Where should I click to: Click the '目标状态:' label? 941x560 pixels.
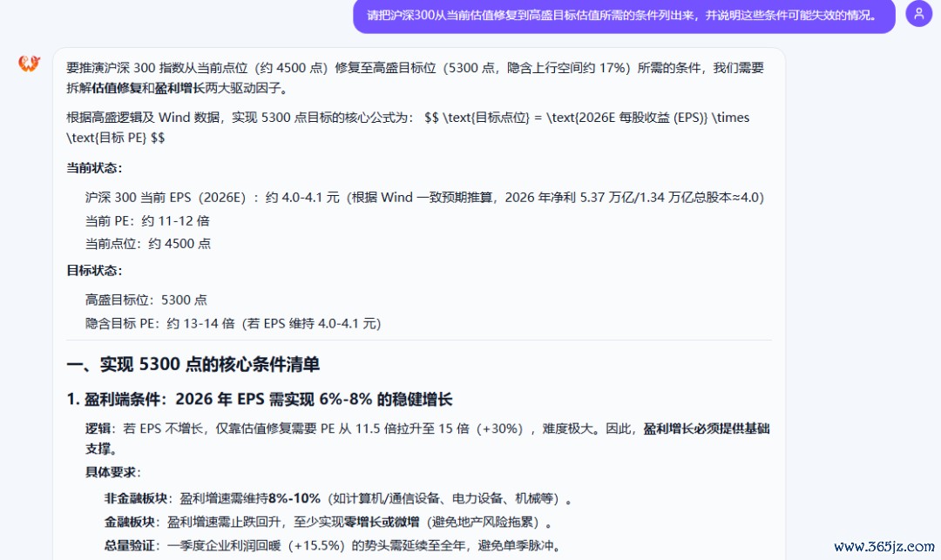coord(94,270)
